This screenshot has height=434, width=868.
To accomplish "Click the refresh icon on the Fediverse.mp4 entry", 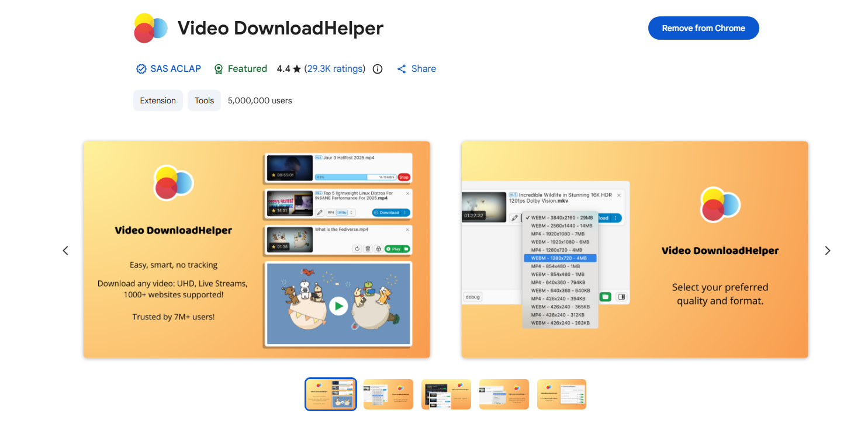I will tap(357, 249).
